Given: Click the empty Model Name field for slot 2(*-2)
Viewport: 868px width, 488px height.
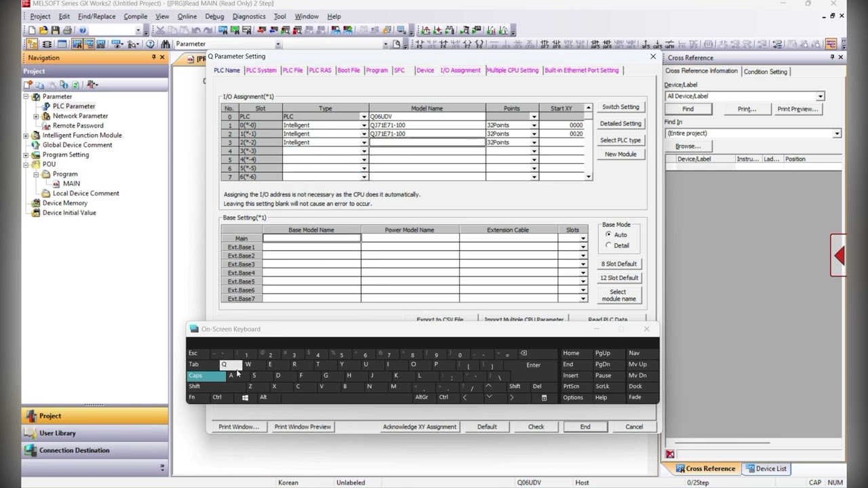Looking at the screenshot, I should pos(427,142).
